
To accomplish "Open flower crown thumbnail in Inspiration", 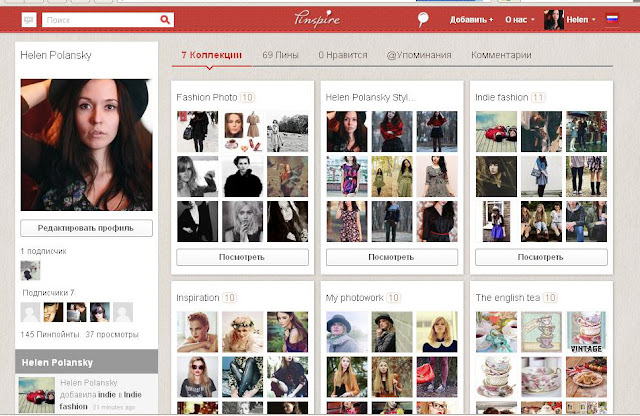I will 242,332.
